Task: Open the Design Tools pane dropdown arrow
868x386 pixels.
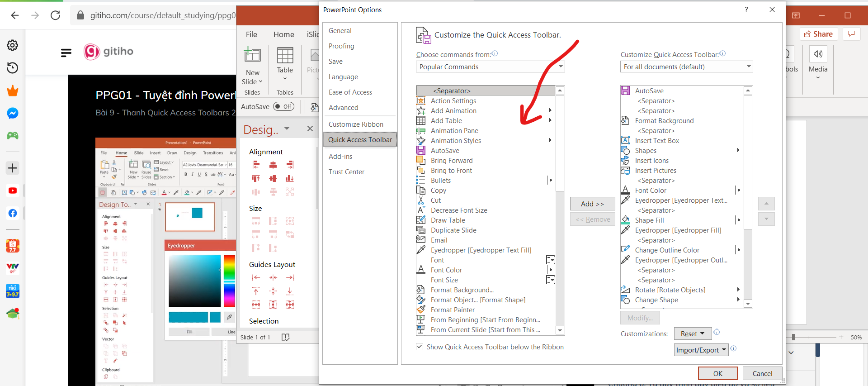Action: 287,129
